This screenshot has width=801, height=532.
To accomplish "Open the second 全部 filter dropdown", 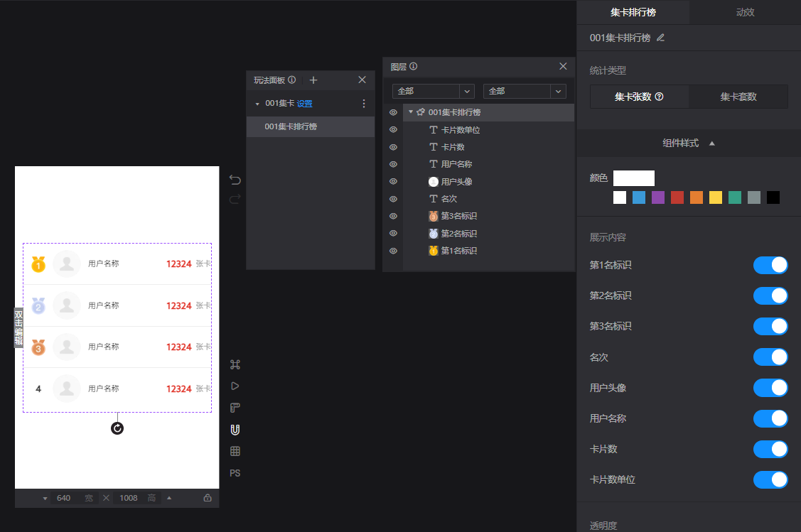I will click(x=525, y=92).
